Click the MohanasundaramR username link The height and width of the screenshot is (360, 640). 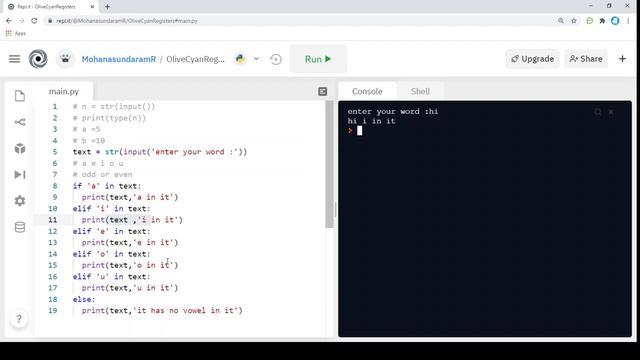119,59
